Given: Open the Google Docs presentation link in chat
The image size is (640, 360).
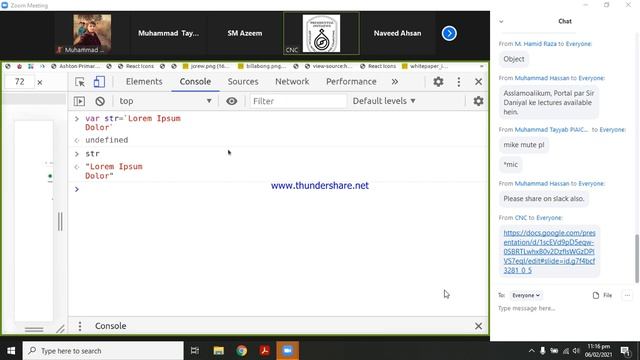Looking at the screenshot, I should point(549,251).
